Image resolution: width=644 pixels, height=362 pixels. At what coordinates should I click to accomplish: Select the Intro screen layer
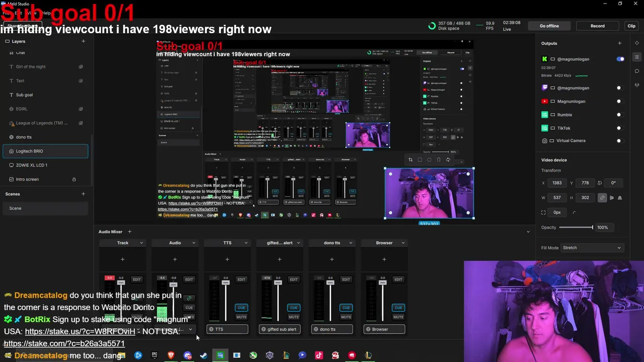(x=45, y=179)
